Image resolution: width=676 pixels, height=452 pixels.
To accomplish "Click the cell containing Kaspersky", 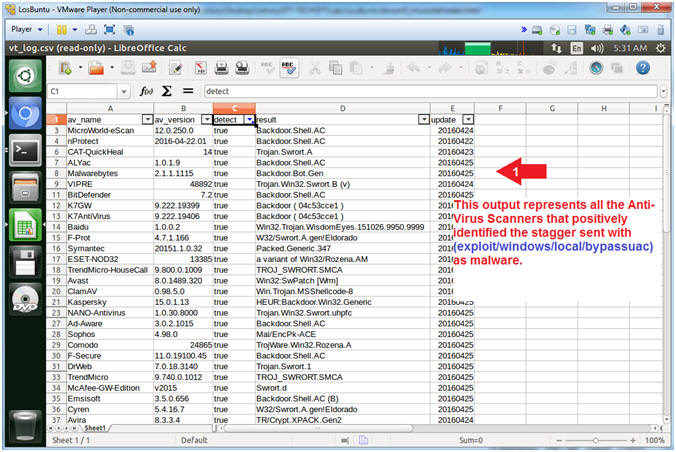I will pos(110,302).
